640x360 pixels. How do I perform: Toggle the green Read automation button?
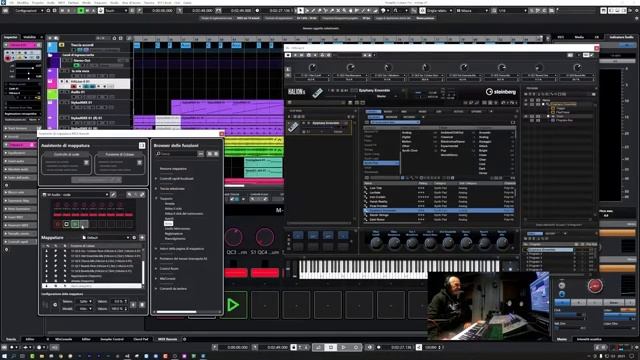click(x=81, y=10)
